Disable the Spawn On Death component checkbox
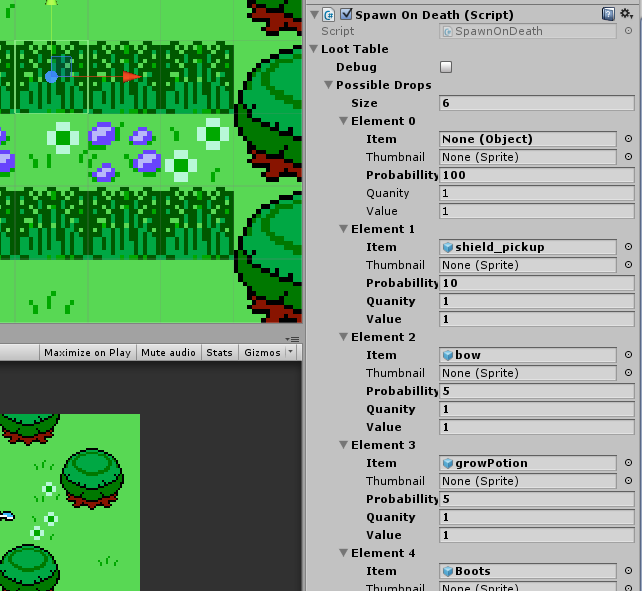Screen dimensions: 642x591 pos(346,14)
